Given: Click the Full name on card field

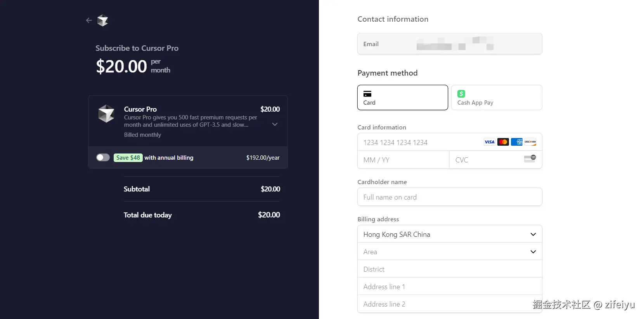Looking at the screenshot, I should [x=450, y=197].
